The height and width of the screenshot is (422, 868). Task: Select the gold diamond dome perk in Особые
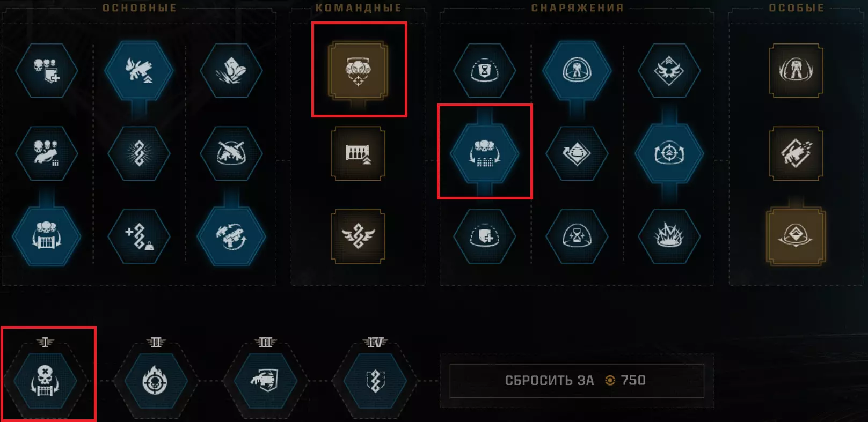click(796, 236)
